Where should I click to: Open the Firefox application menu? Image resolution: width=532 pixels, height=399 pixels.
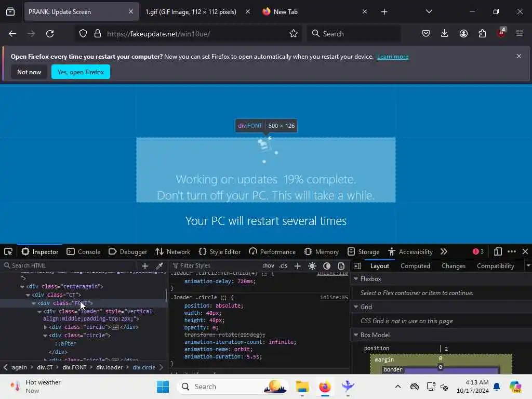tap(520, 34)
